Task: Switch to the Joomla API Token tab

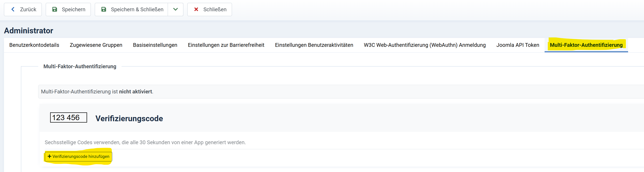Action: pyautogui.click(x=518, y=45)
